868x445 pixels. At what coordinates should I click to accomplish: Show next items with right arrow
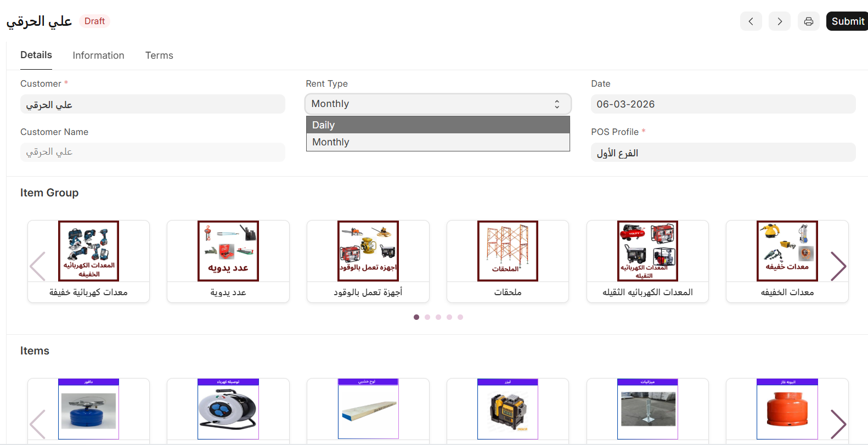coord(838,424)
